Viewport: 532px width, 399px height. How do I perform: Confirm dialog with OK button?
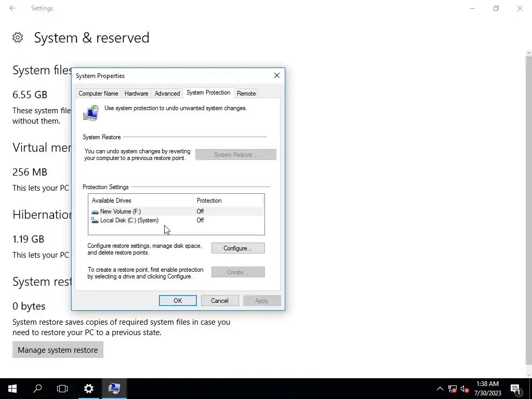178,301
